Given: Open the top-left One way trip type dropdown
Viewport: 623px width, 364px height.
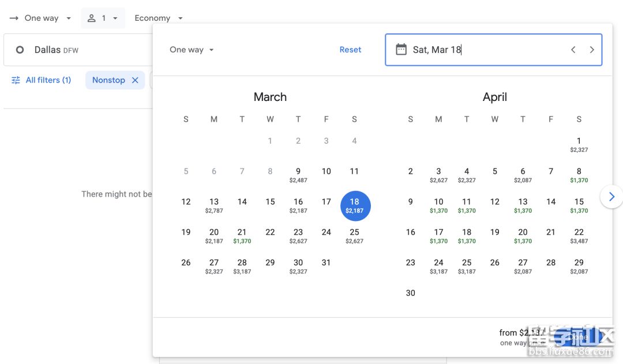Looking at the screenshot, I should (40, 18).
